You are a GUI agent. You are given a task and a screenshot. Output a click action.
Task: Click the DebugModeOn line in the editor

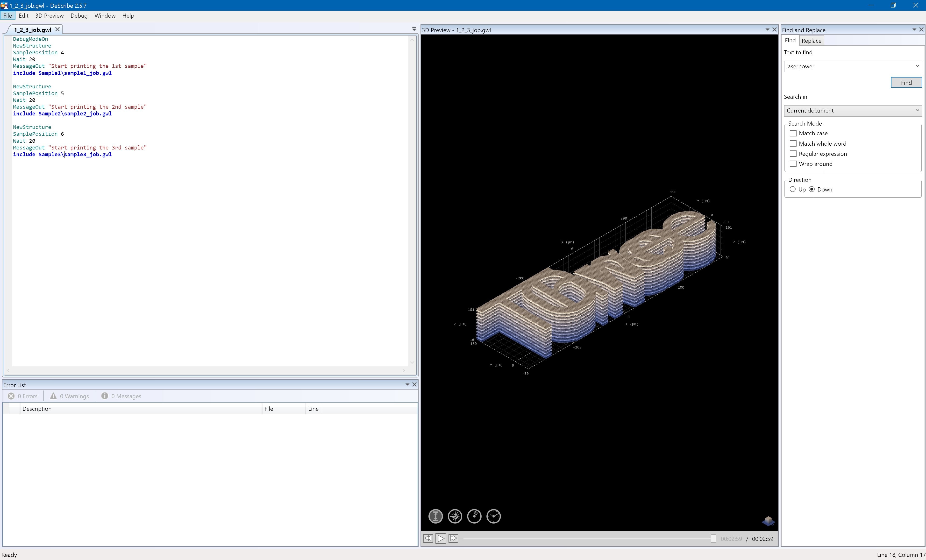coord(30,39)
